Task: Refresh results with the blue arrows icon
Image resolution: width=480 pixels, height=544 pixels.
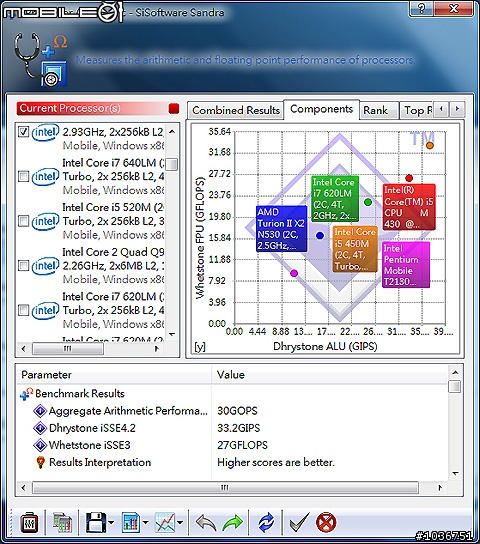Action: [x=266, y=522]
